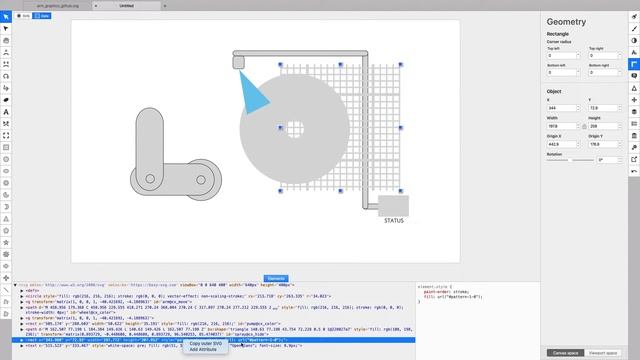Open the Shape triangle panel
This screenshot has width=640, height=360.
coord(634,88)
